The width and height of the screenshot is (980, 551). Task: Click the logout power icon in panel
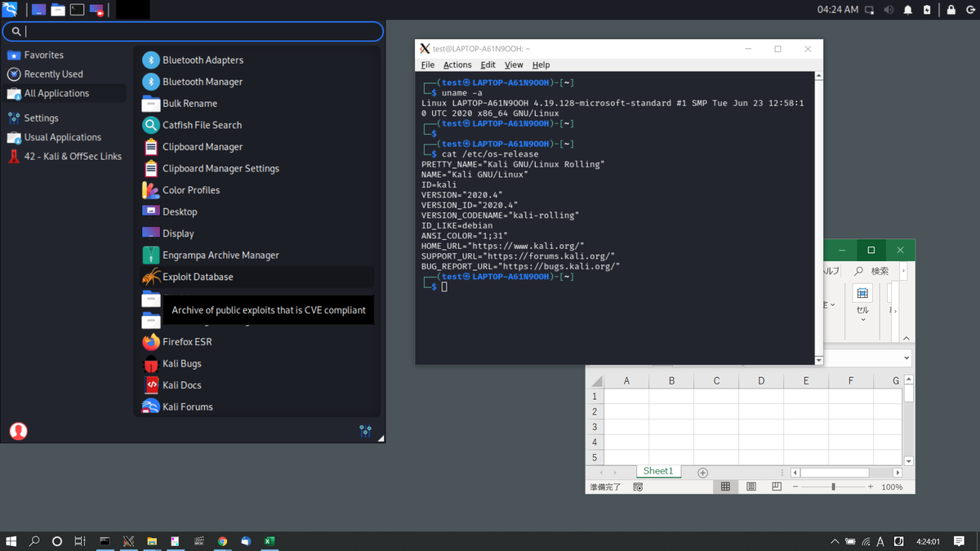[x=971, y=10]
